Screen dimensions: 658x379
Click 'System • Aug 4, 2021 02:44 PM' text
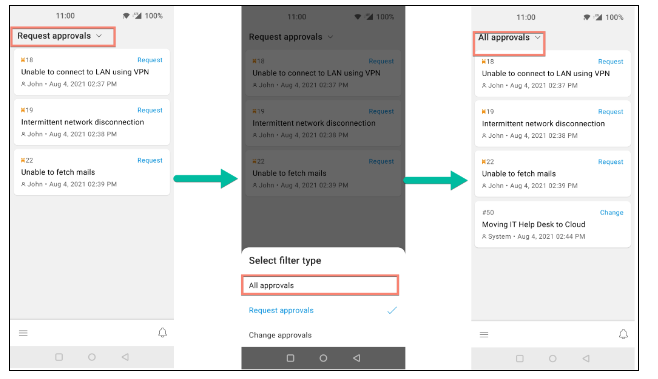[536, 237]
